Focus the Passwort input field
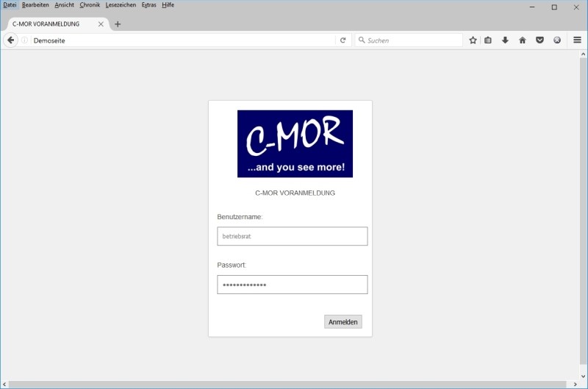This screenshot has height=389, width=588. (x=292, y=285)
